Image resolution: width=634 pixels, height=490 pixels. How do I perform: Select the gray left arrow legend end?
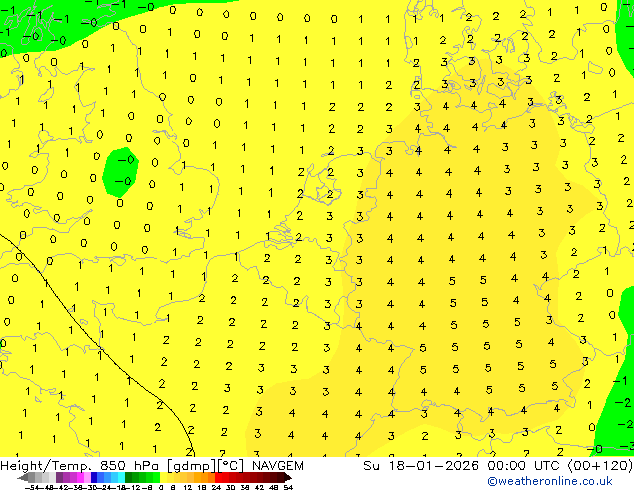(x=23, y=478)
